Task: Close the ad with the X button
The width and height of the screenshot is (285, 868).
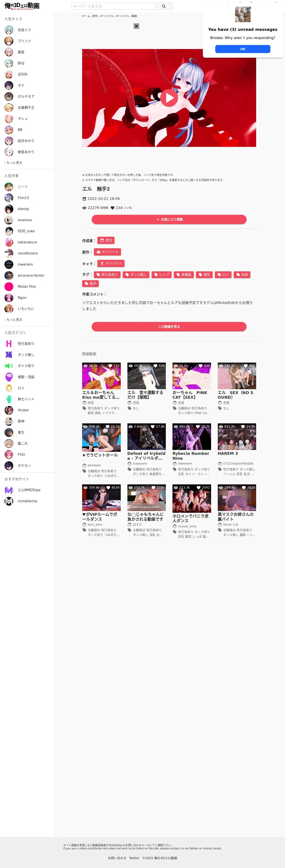Action: 136,26
